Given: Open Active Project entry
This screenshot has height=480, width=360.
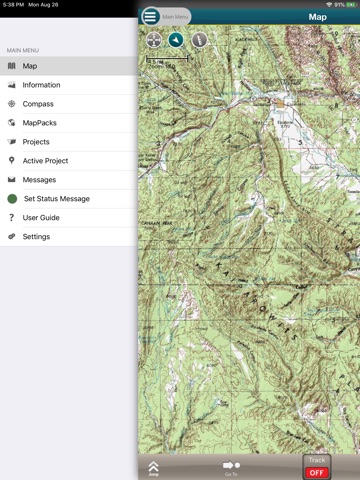Looking at the screenshot, I should click(69, 161).
